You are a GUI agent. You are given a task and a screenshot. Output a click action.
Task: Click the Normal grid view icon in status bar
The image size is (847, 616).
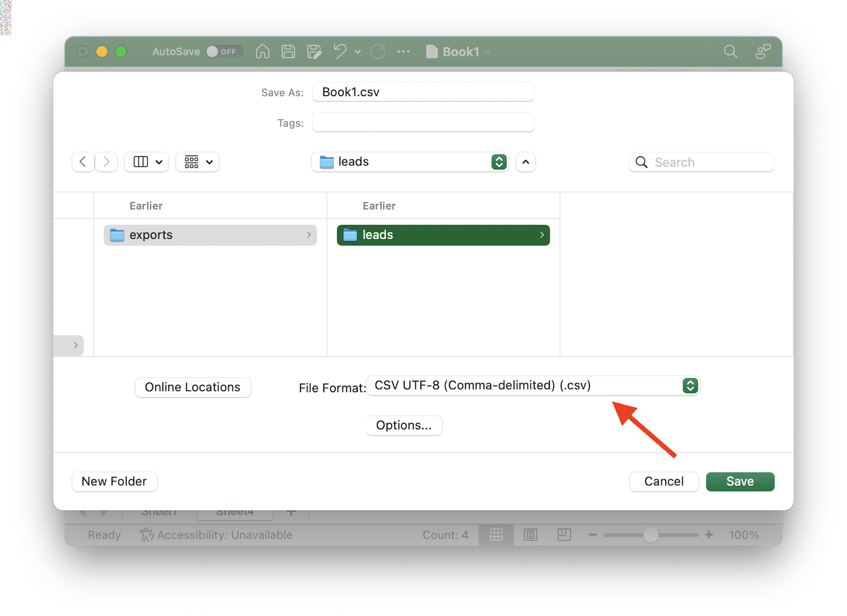coord(497,535)
